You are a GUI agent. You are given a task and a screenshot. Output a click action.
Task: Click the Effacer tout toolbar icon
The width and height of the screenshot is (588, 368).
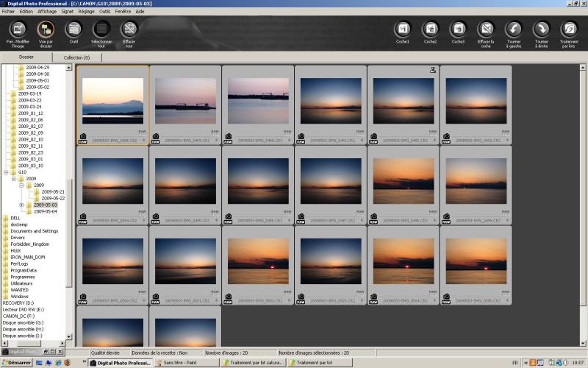pos(129,29)
